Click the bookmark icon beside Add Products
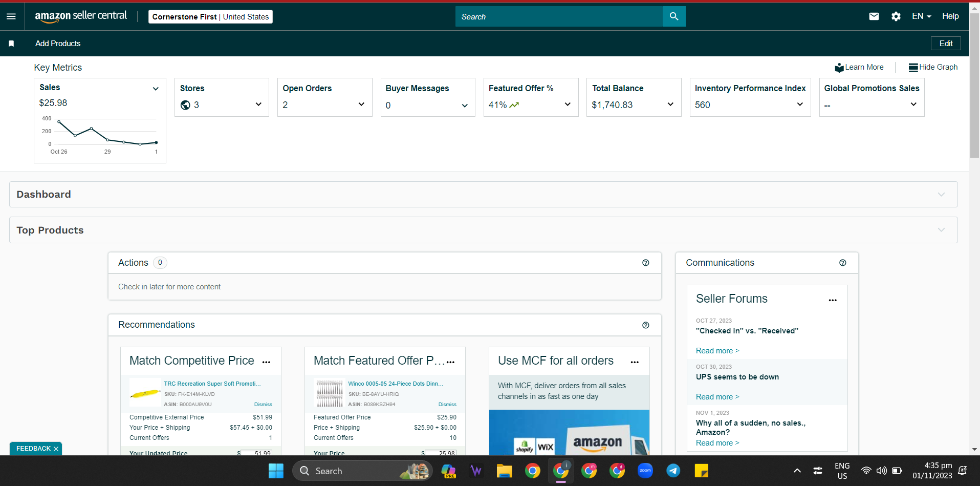980x486 pixels. pyautogui.click(x=11, y=44)
